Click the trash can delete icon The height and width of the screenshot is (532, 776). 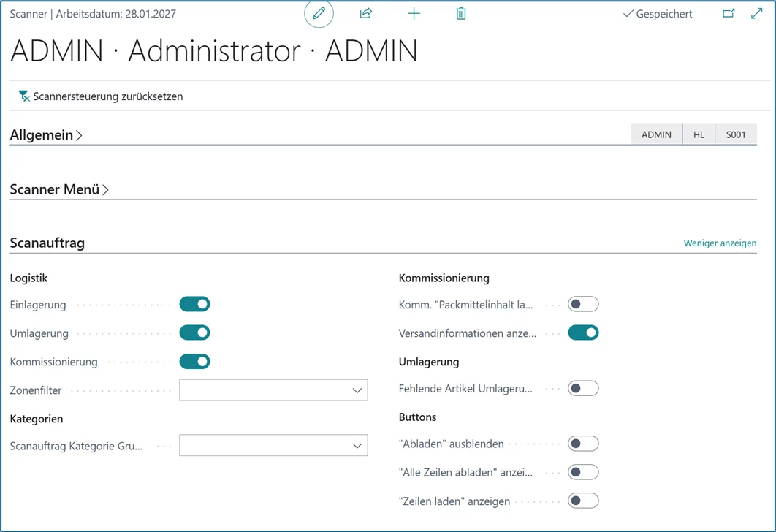click(x=461, y=14)
